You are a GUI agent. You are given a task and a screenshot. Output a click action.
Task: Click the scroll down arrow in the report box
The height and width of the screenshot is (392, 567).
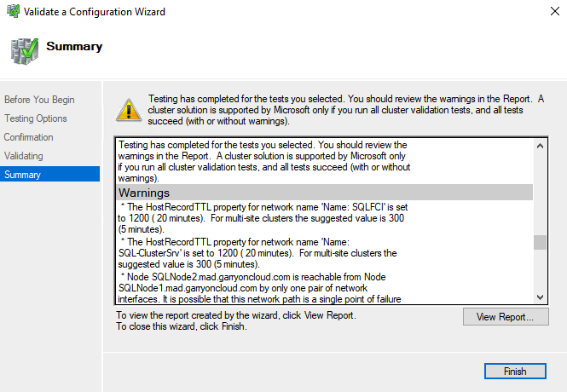click(x=540, y=297)
